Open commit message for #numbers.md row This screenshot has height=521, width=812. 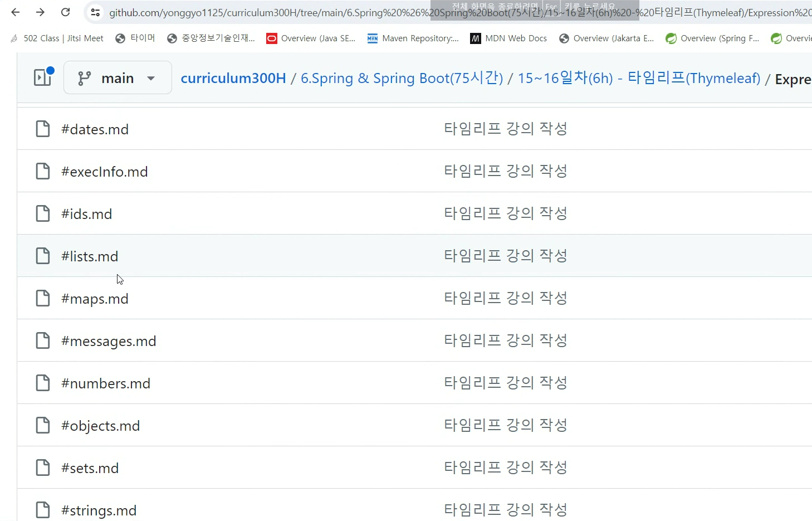[506, 383]
